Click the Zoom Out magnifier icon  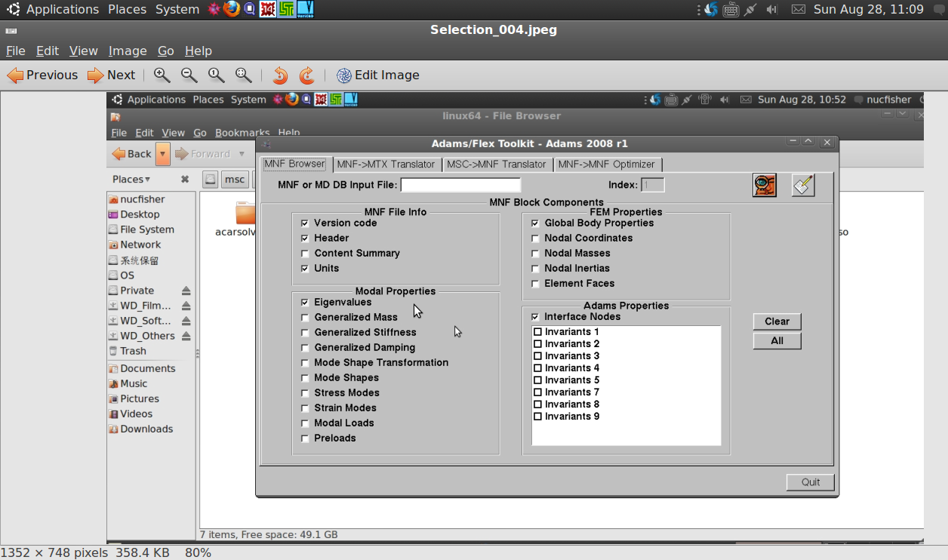[189, 75]
